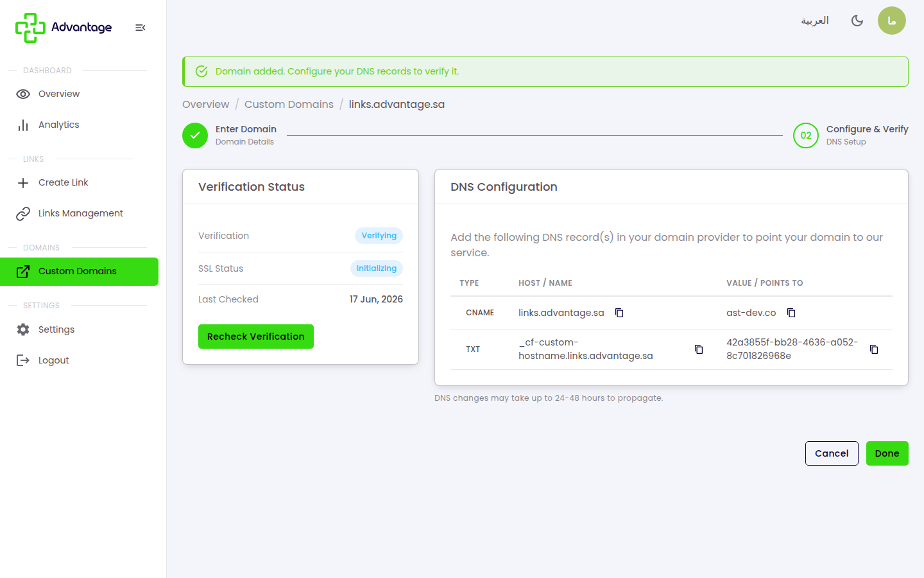Click the Done button

click(x=887, y=453)
